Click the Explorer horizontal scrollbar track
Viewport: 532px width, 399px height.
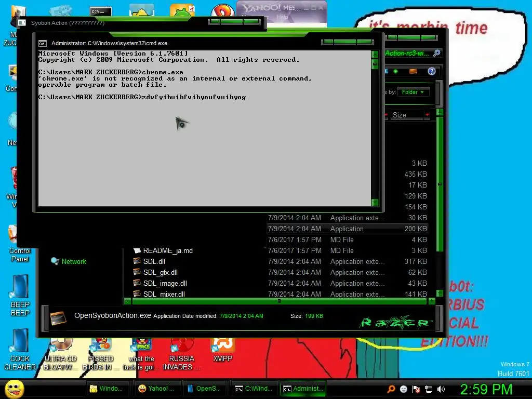pos(280,301)
